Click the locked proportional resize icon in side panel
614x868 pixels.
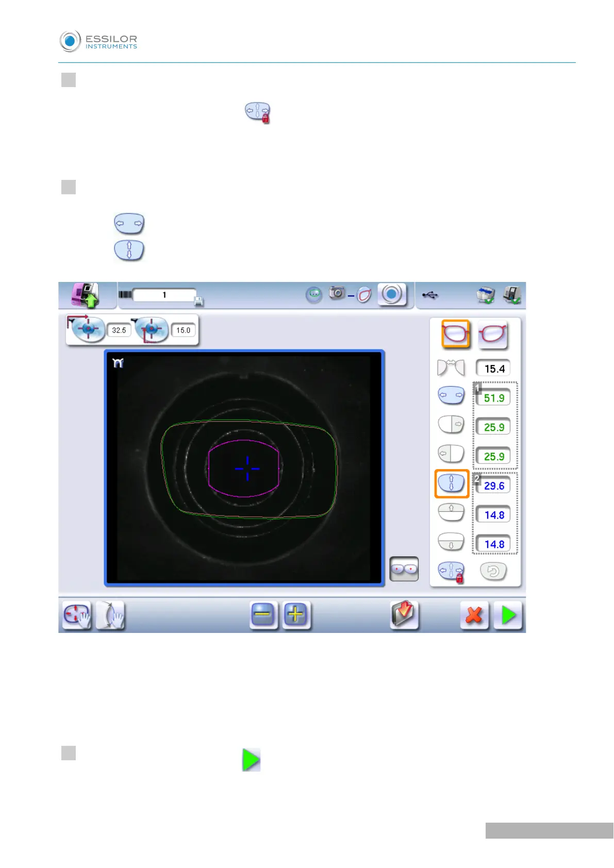coord(451,572)
